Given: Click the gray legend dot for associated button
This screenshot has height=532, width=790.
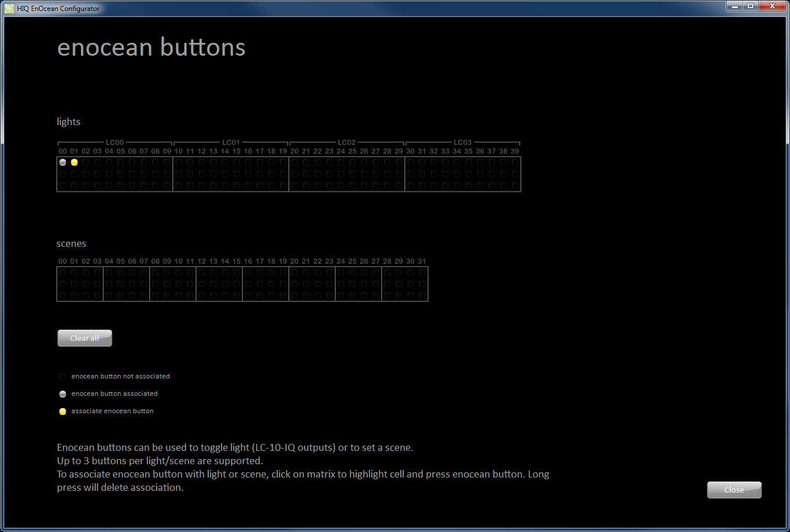Looking at the screenshot, I should pos(63,394).
